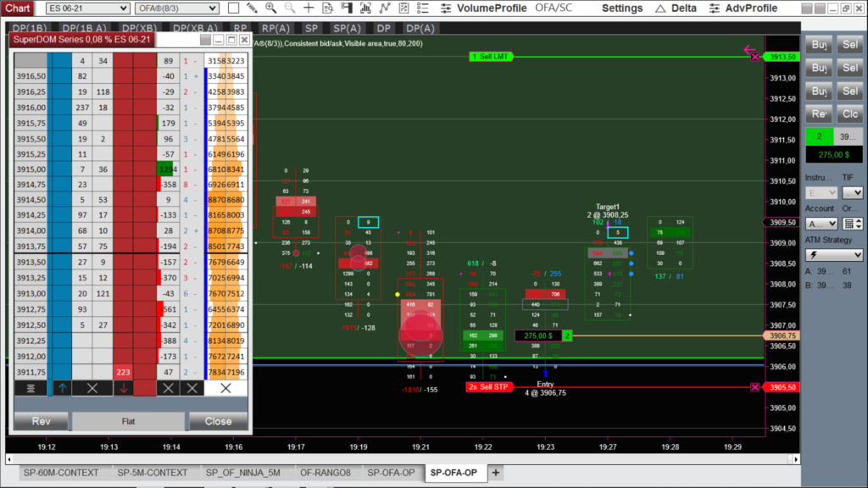Viewport: 868px width, 488px height.
Task: Switch to the DP(A) tab
Action: coord(420,28)
